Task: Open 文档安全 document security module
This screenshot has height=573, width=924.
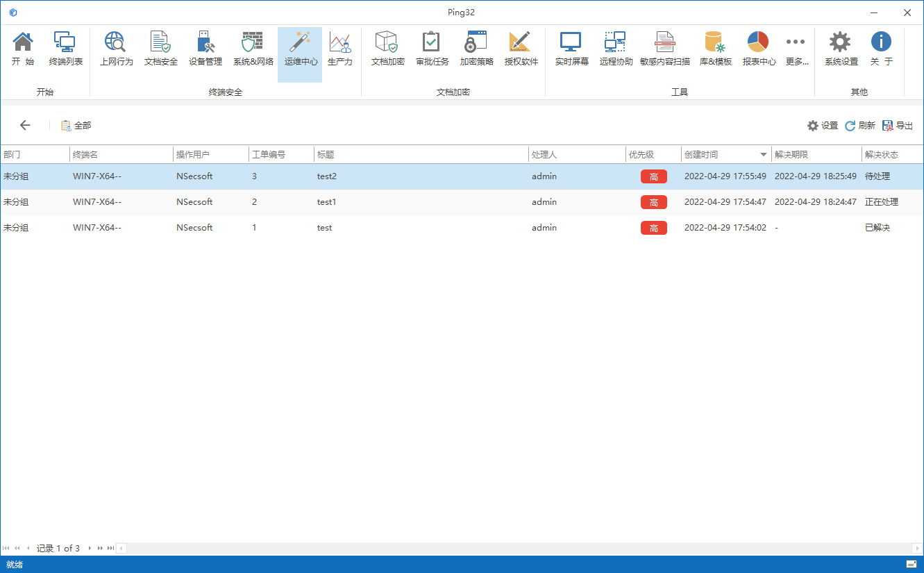Action: tap(160, 49)
